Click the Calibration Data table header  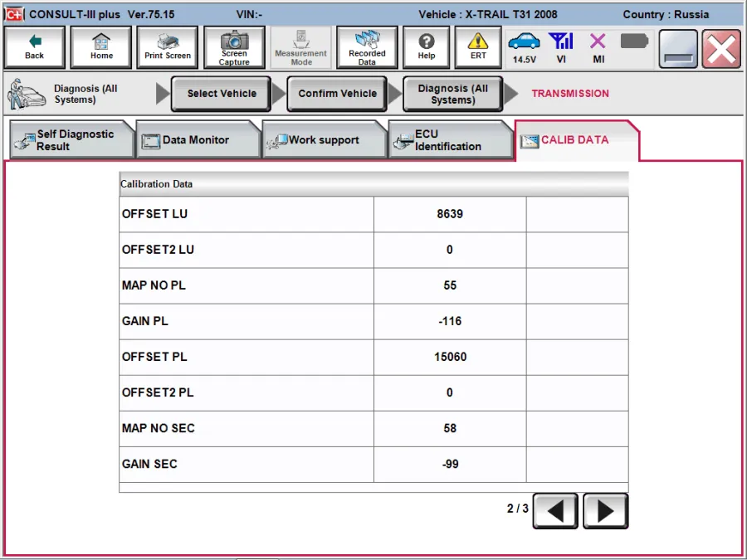(373, 184)
